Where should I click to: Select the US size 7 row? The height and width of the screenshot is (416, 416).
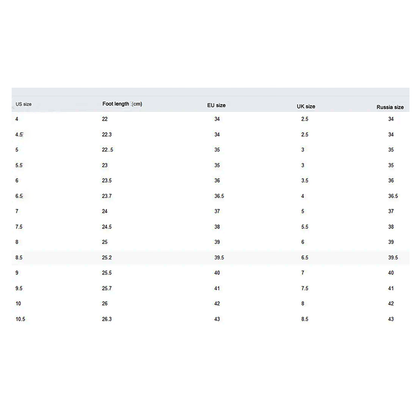tap(211, 211)
